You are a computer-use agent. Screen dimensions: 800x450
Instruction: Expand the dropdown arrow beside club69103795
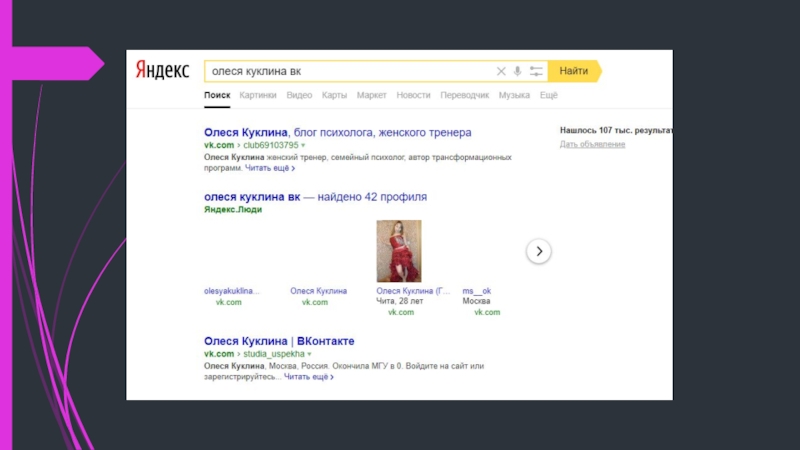click(303, 145)
